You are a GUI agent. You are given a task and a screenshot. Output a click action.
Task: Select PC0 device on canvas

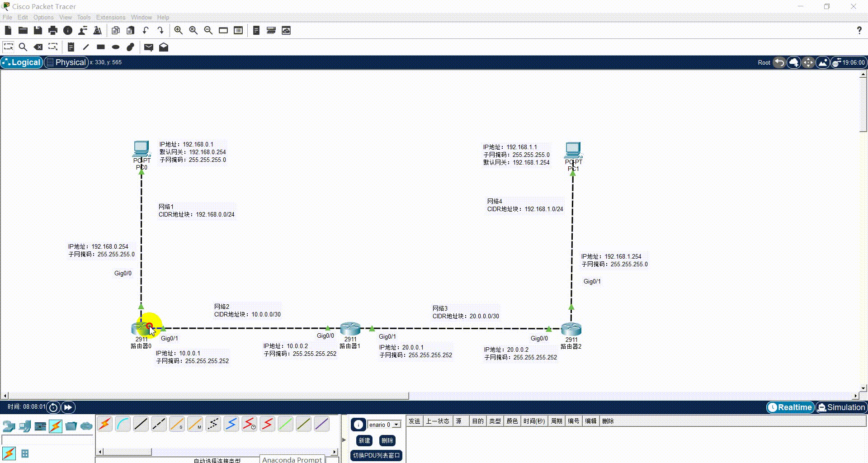click(x=142, y=149)
